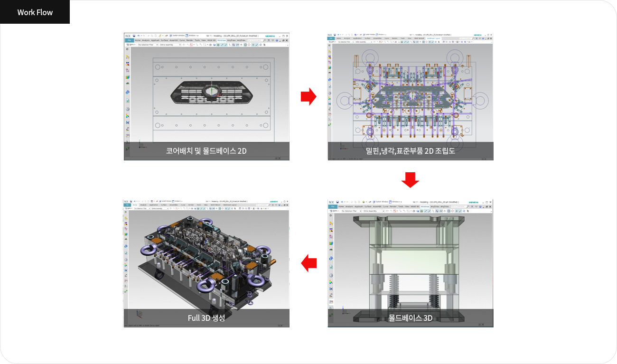
Task: Open No Selection Filter dropdown in 3D_Pocket.prt window
Action: coord(148,45)
